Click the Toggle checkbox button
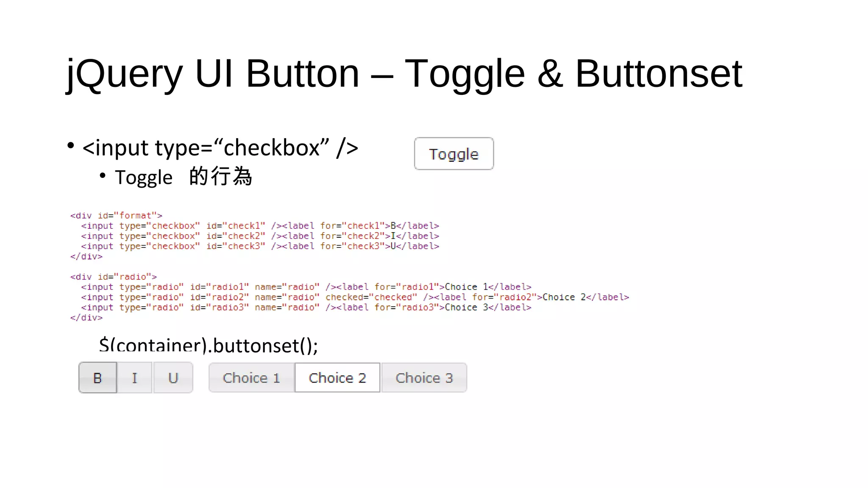 (454, 154)
